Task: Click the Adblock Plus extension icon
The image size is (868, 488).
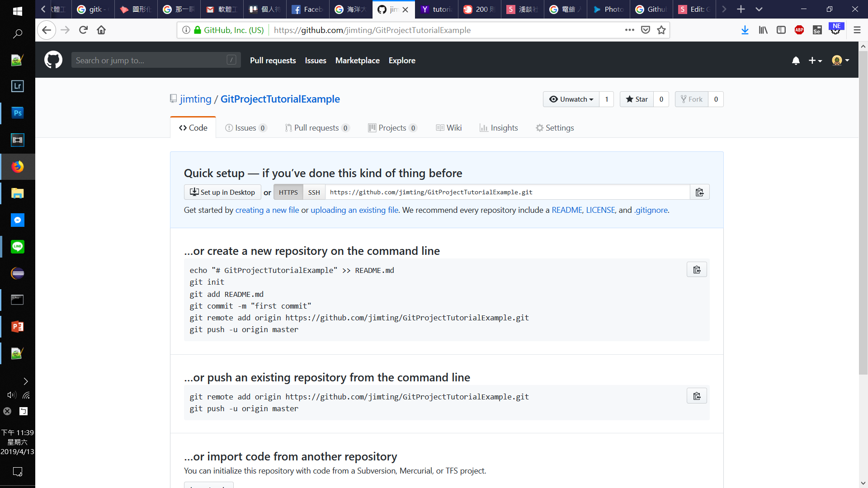Action: [799, 30]
